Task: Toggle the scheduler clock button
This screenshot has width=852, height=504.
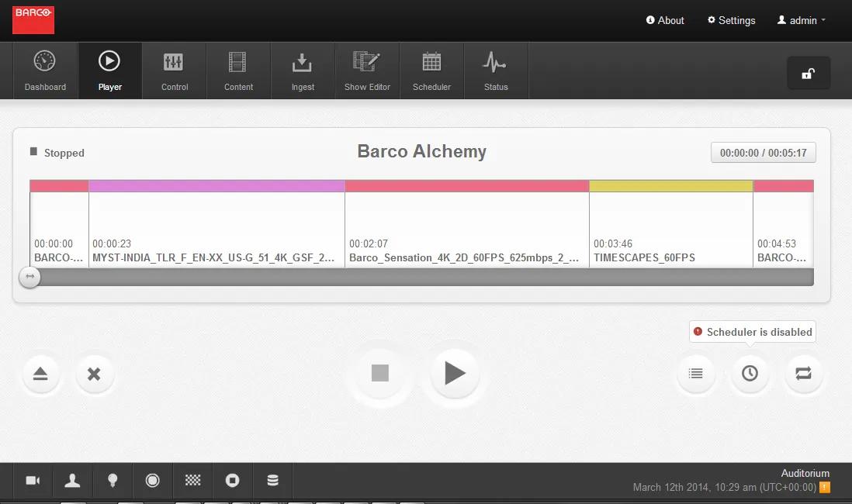Action: click(x=750, y=374)
